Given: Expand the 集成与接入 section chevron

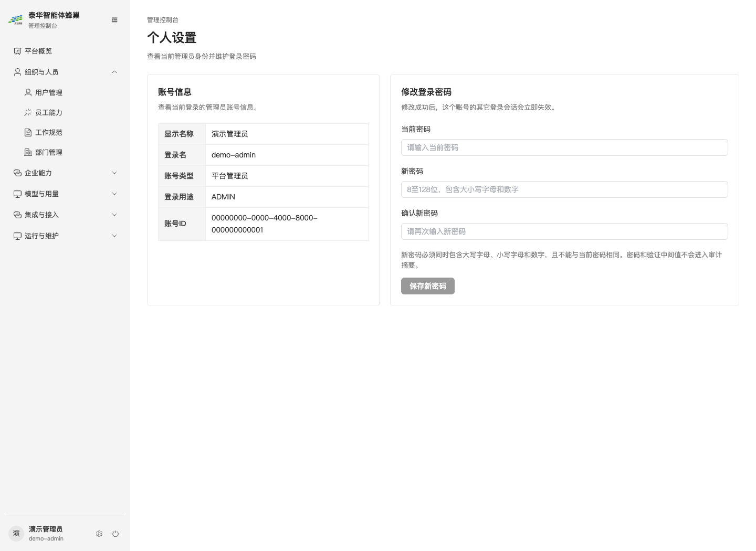Looking at the screenshot, I should [114, 215].
